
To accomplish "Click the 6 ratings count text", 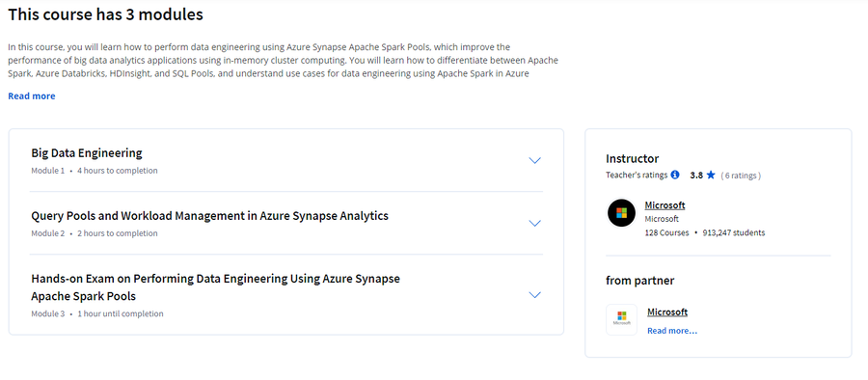I will (x=741, y=175).
